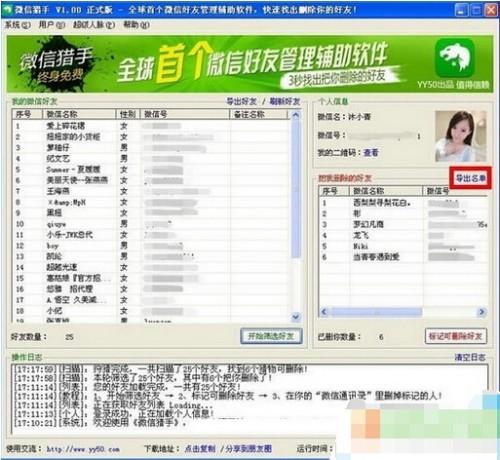Open the 系统(S) menu

[x=17, y=25]
